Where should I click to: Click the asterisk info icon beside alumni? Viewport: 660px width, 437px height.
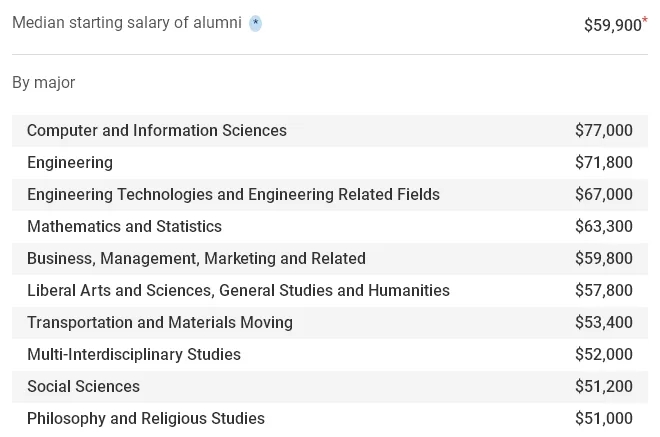pos(255,23)
